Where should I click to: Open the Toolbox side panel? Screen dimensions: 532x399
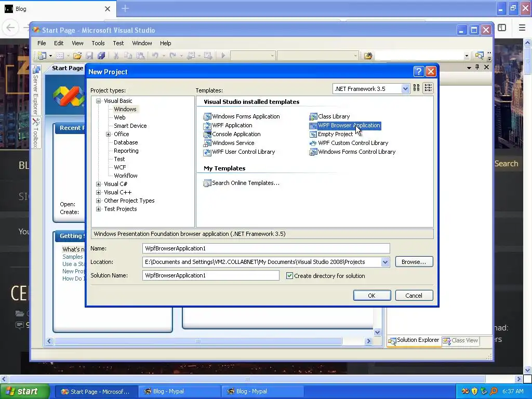coord(36,133)
